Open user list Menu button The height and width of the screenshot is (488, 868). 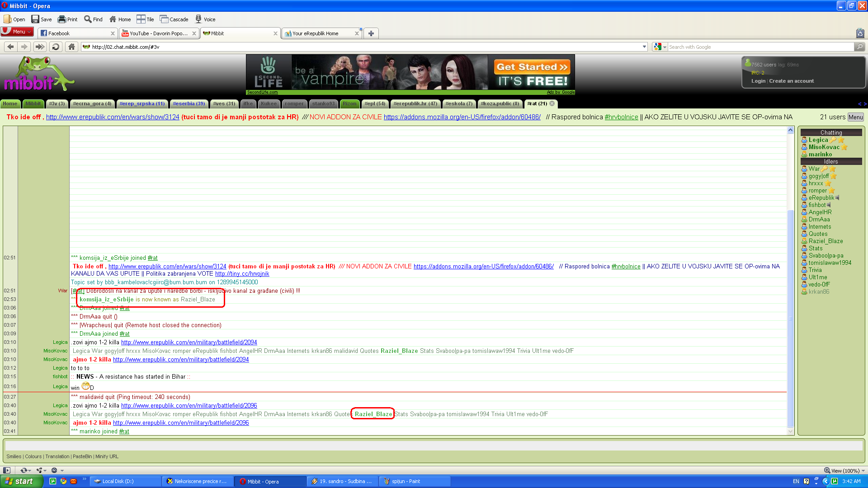coord(855,117)
